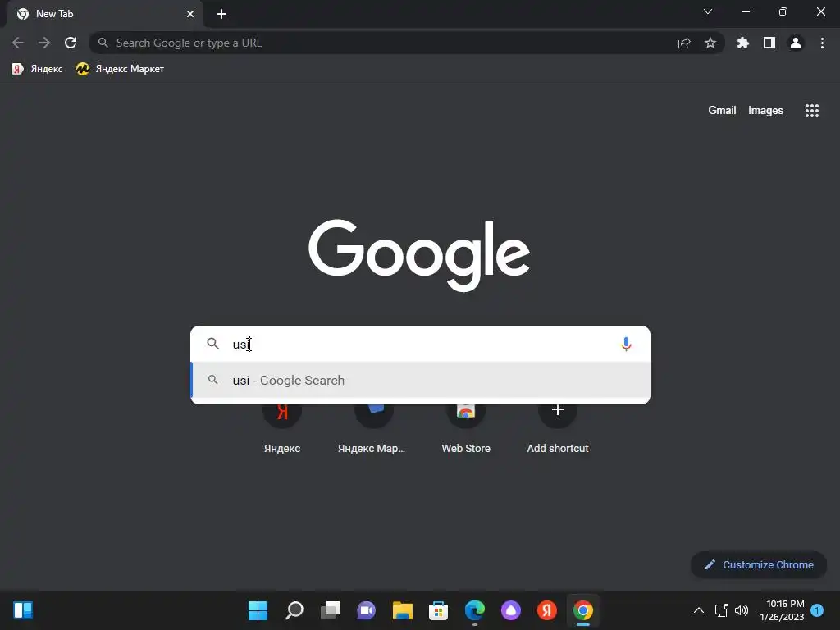
Task: Open the Google apps grid
Action: click(x=812, y=111)
